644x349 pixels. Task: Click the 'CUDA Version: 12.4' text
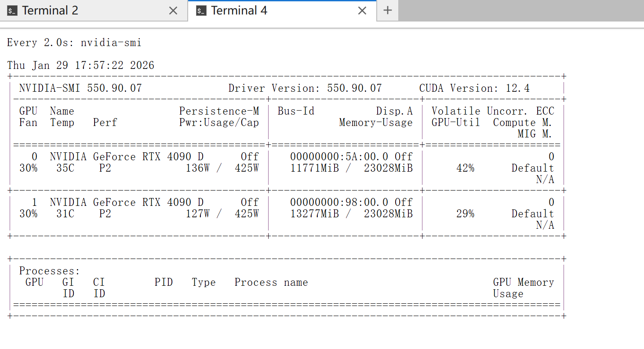474,88
